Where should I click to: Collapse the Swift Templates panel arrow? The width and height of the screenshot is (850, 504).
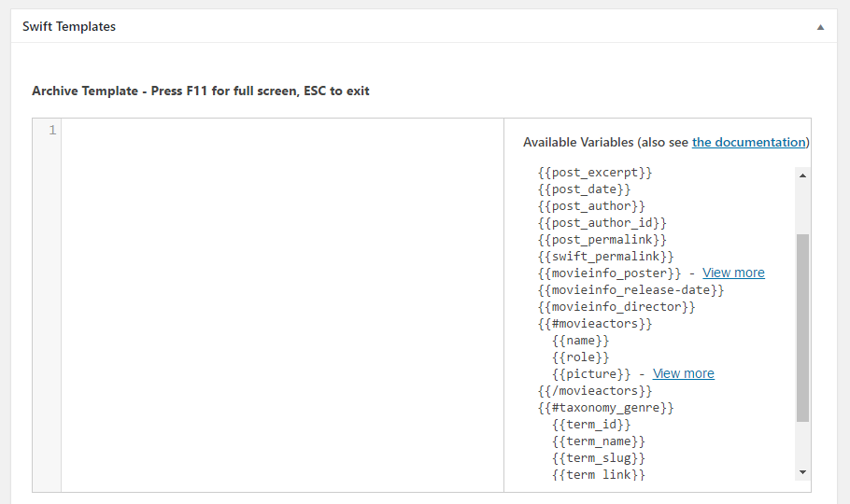(820, 27)
